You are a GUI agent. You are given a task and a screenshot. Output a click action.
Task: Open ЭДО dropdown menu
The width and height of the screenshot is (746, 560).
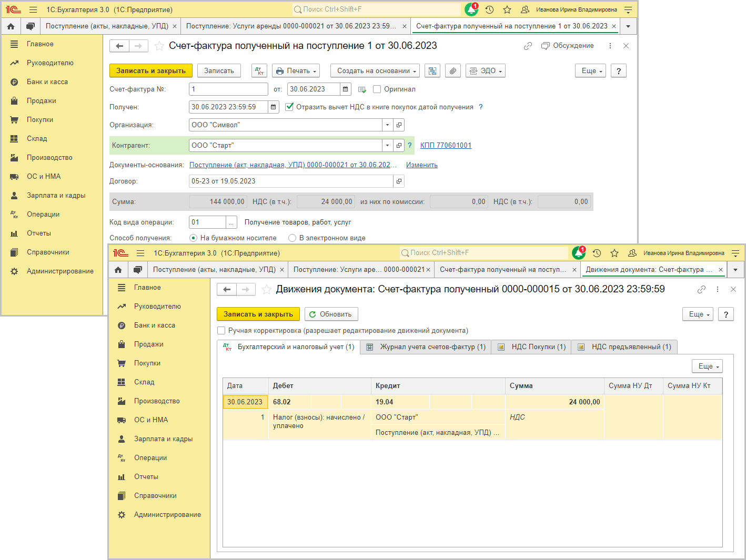(x=486, y=70)
